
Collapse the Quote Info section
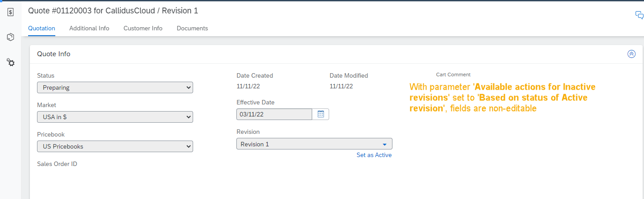click(x=632, y=54)
